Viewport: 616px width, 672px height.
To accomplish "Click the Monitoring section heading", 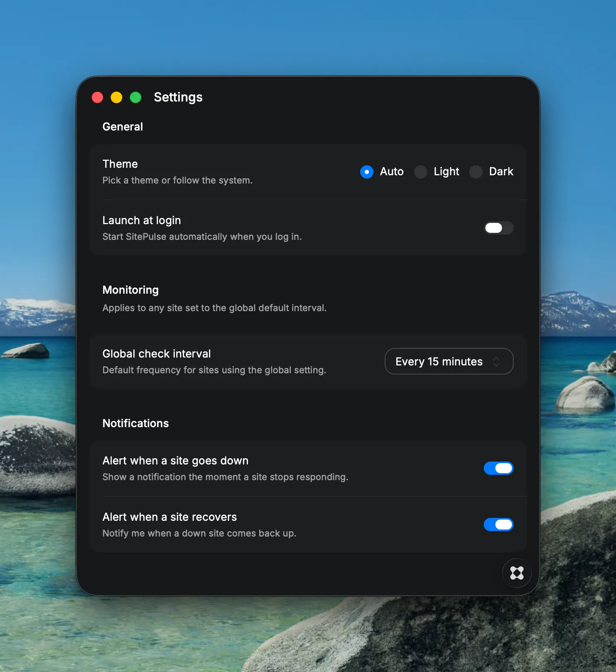I will point(131,290).
